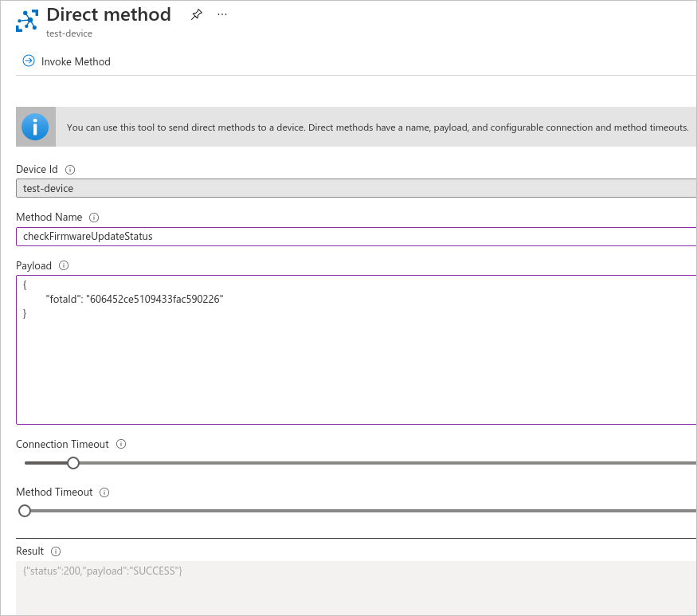Screen dimensions: 697x616
Task: Click the info banner description text
Action: 378,128
